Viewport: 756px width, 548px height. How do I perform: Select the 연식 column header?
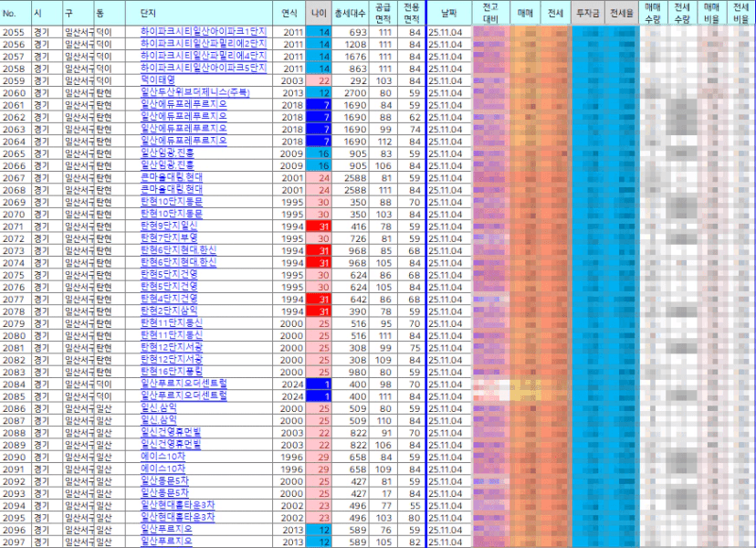[x=289, y=13]
